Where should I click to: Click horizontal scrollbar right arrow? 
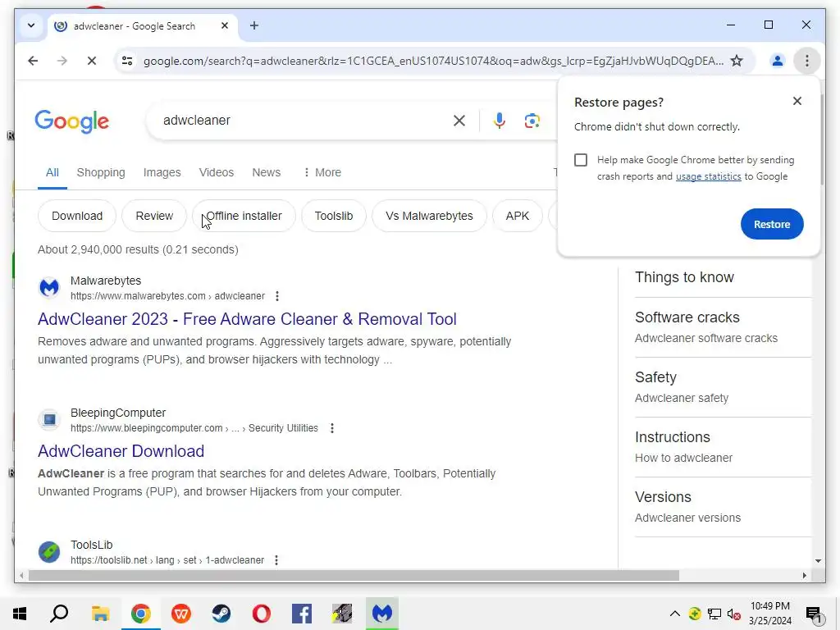[x=805, y=575]
